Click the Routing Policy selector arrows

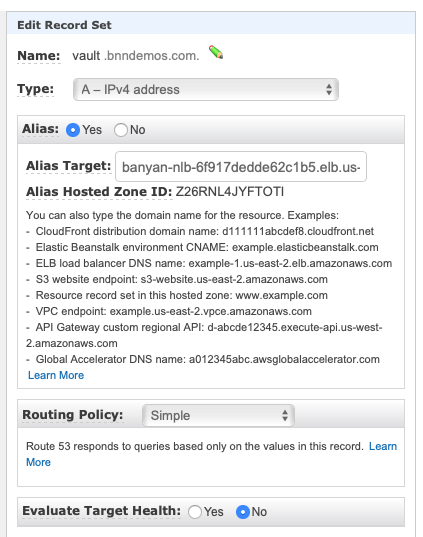[285, 415]
